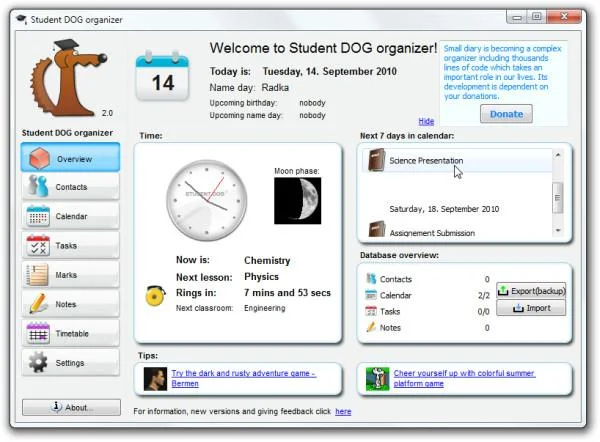Click the Calendar grid icon in sidebar
Viewport: 600px width, 442px height.
point(38,215)
